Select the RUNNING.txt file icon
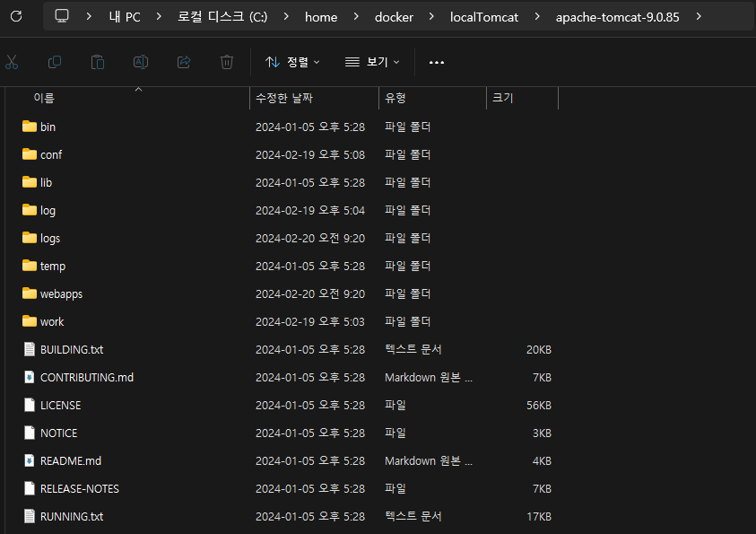The width and height of the screenshot is (756, 534). (x=30, y=516)
